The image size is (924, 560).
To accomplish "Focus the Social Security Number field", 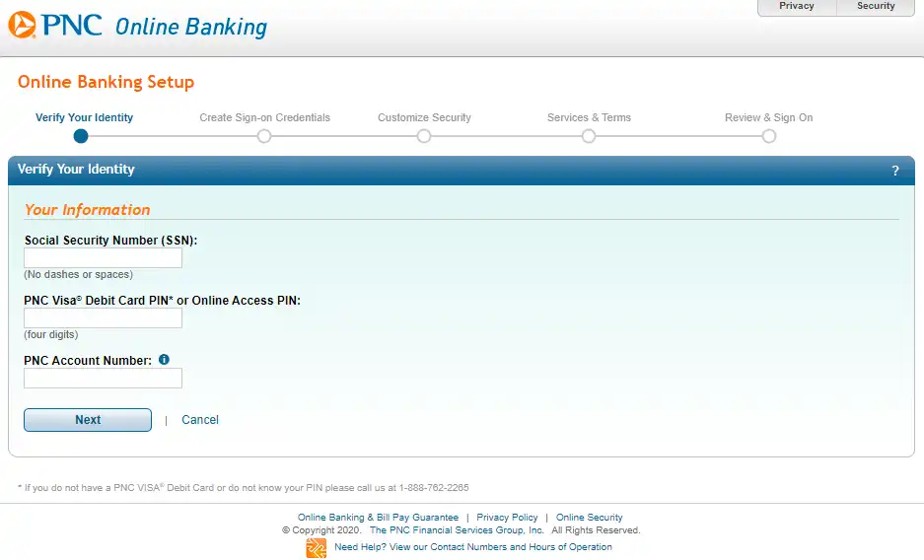I will click(104, 258).
